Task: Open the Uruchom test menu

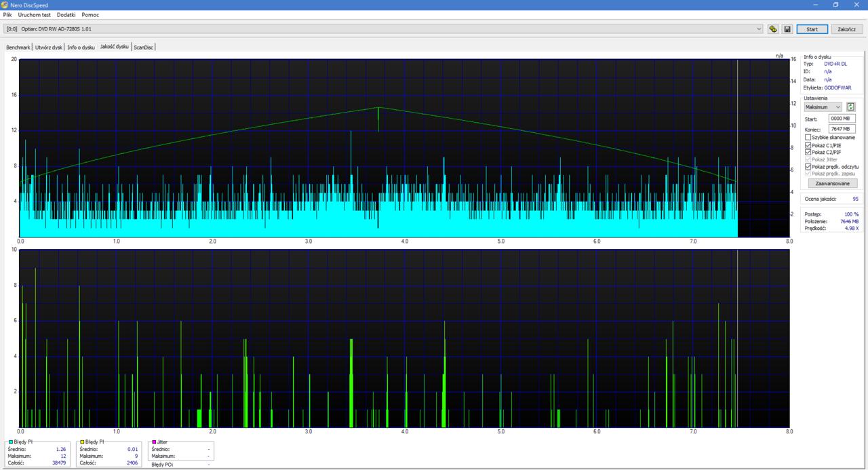Action: pyautogui.click(x=34, y=14)
